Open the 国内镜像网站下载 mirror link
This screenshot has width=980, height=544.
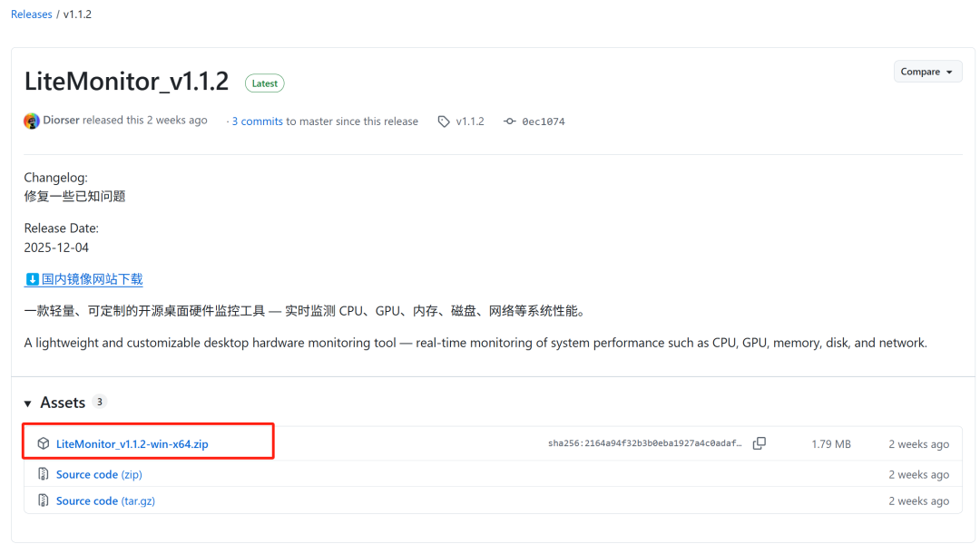pos(92,279)
